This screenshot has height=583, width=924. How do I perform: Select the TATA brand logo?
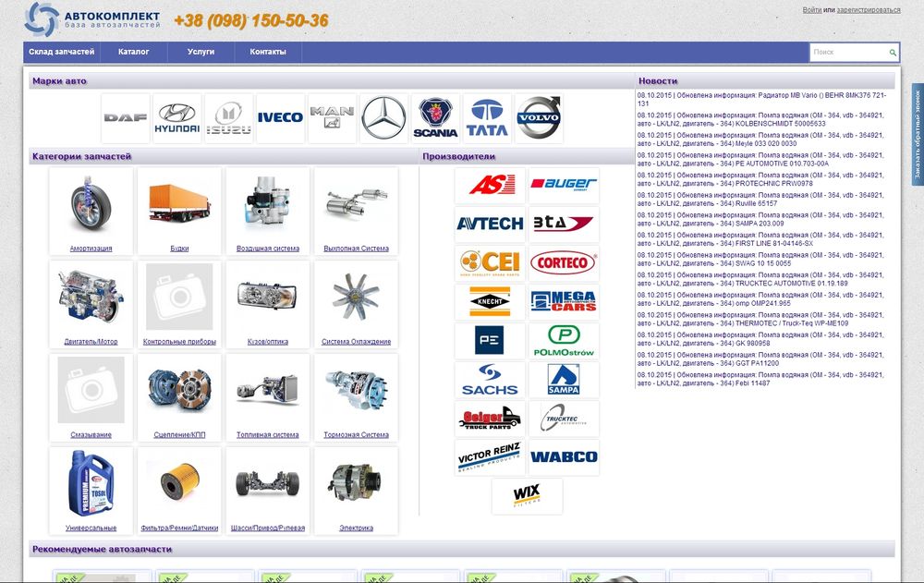point(487,118)
